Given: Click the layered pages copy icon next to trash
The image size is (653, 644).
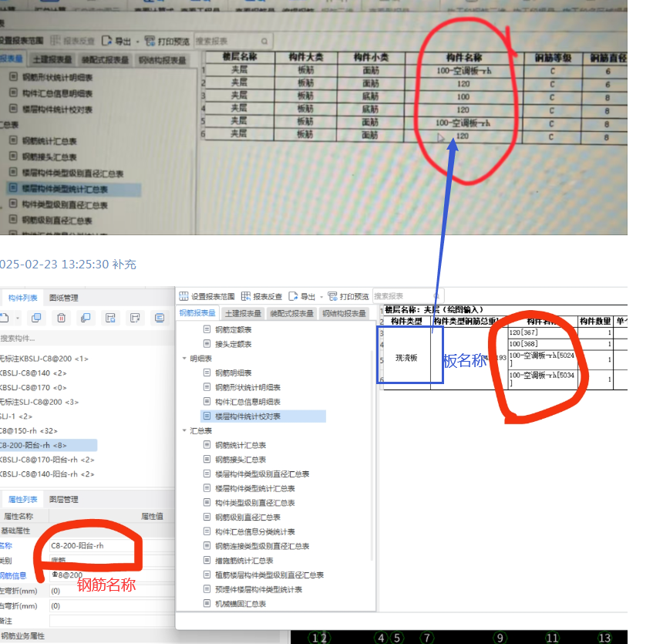Looking at the screenshot, I should (x=86, y=318).
